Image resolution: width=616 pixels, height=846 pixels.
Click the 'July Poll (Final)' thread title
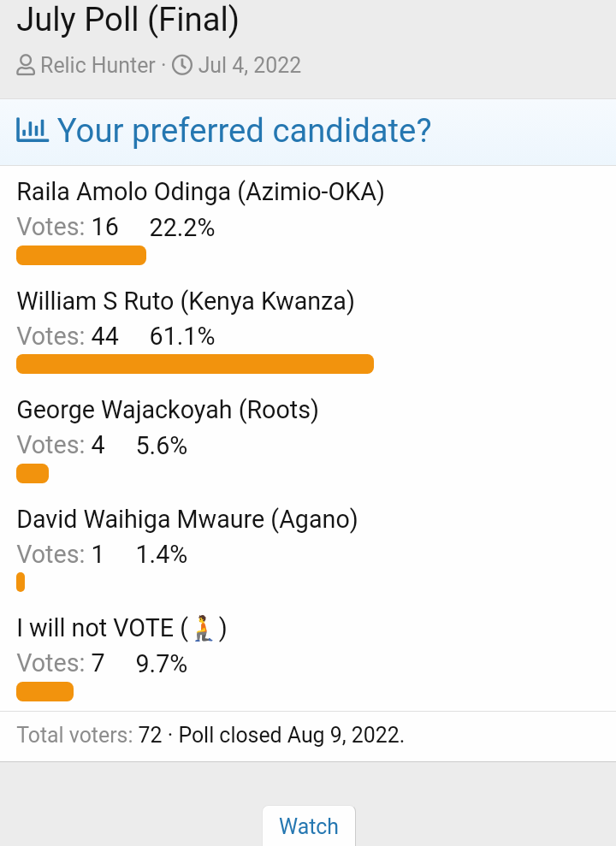pos(127,20)
